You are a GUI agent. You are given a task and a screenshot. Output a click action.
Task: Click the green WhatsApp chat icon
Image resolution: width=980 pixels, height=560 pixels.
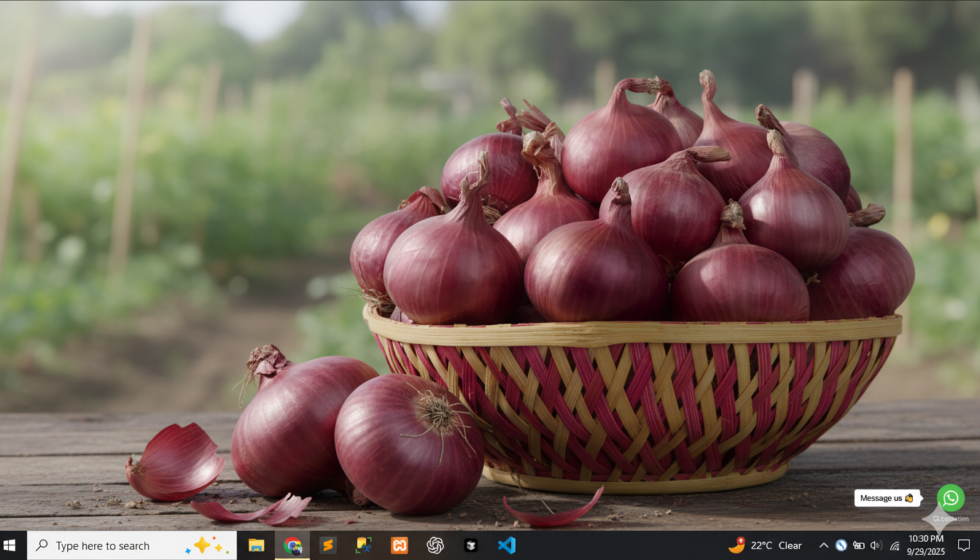coord(950,498)
